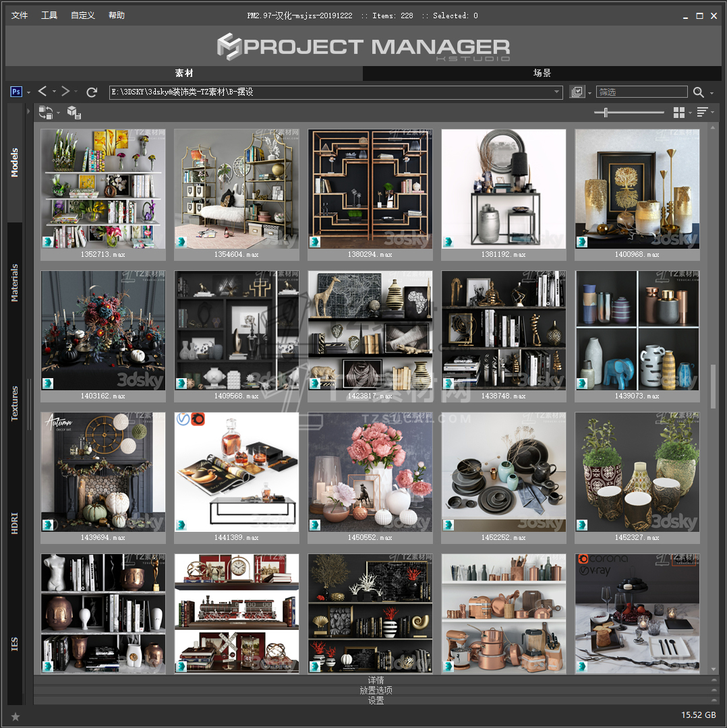727x728 pixels.
Task: Click the Photoshop PS icon
Action: click(16, 92)
